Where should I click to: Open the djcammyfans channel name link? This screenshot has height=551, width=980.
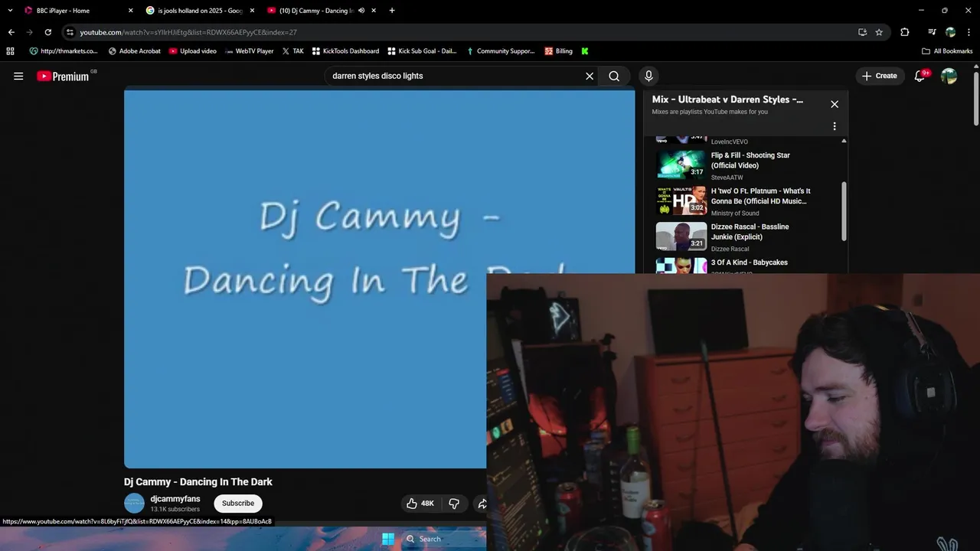175,499
